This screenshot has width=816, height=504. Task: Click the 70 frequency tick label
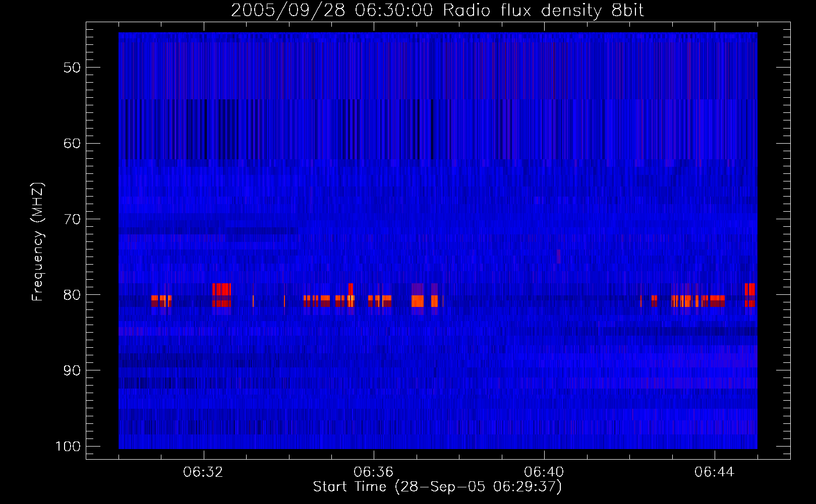[72, 219]
